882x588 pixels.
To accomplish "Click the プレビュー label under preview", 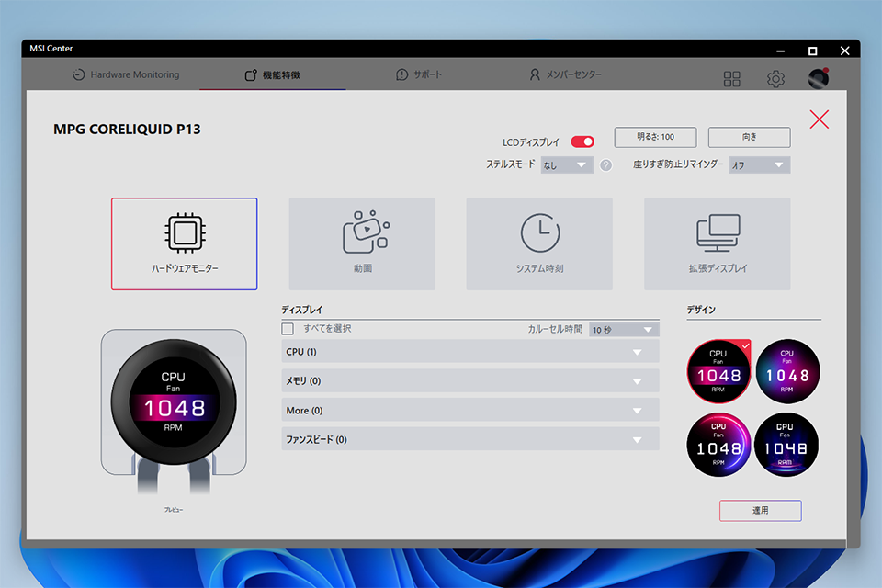I will pos(174,510).
